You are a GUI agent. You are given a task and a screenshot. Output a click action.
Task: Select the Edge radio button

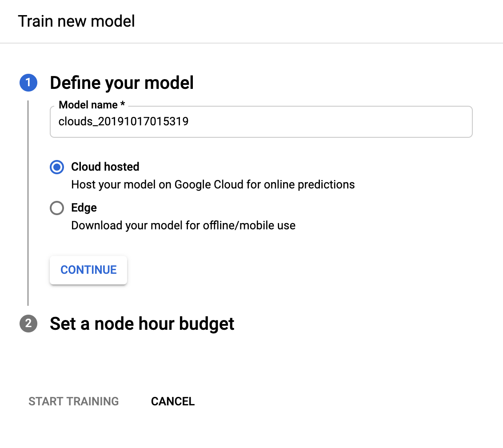point(57,208)
